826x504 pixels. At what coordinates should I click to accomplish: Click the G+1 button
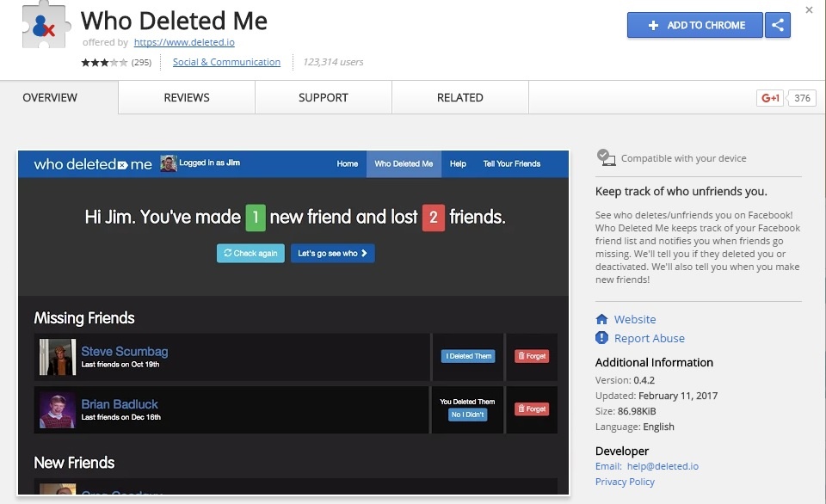[770, 98]
